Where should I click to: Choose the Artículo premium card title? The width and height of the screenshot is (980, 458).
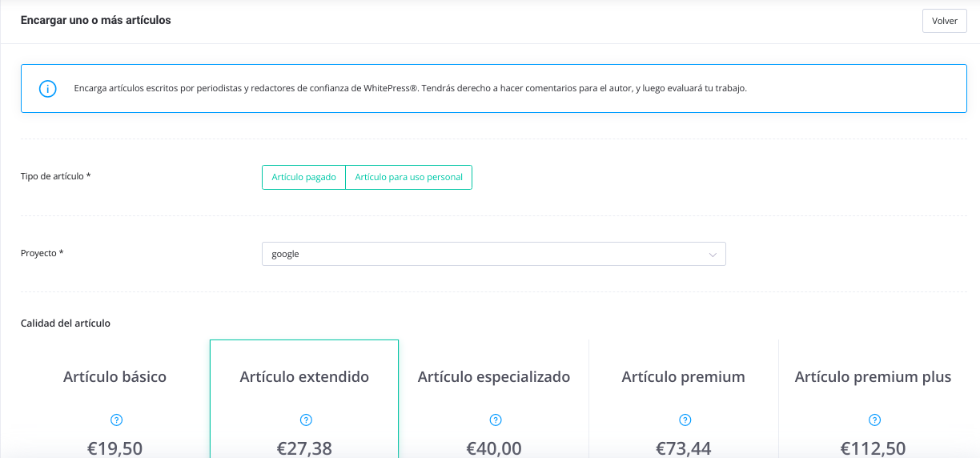[x=684, y=376]
